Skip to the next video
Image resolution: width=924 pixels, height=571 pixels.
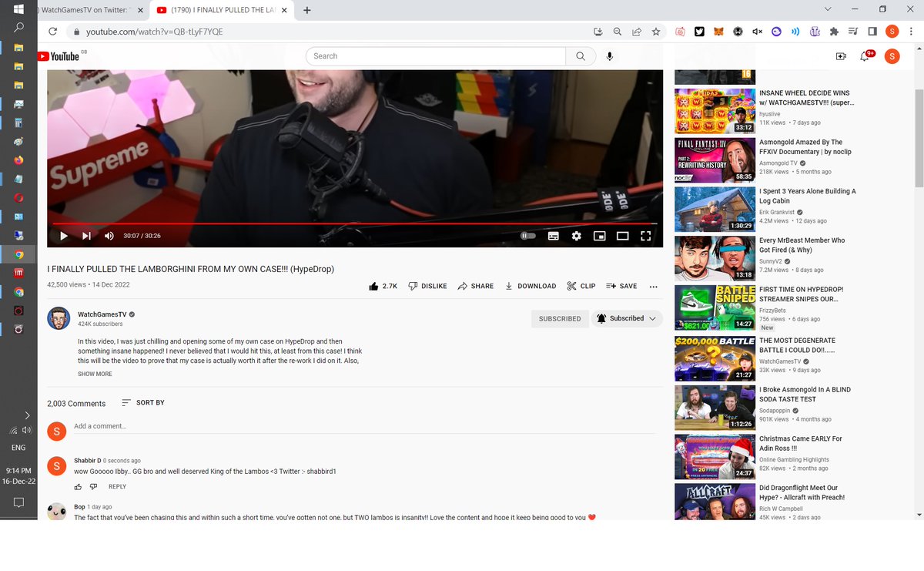(86, 236)
